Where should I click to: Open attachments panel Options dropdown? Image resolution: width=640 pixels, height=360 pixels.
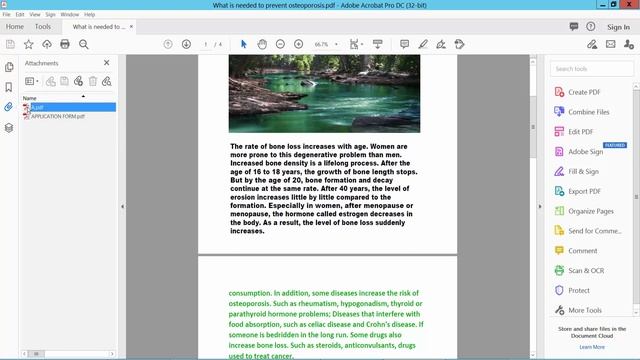32,81
